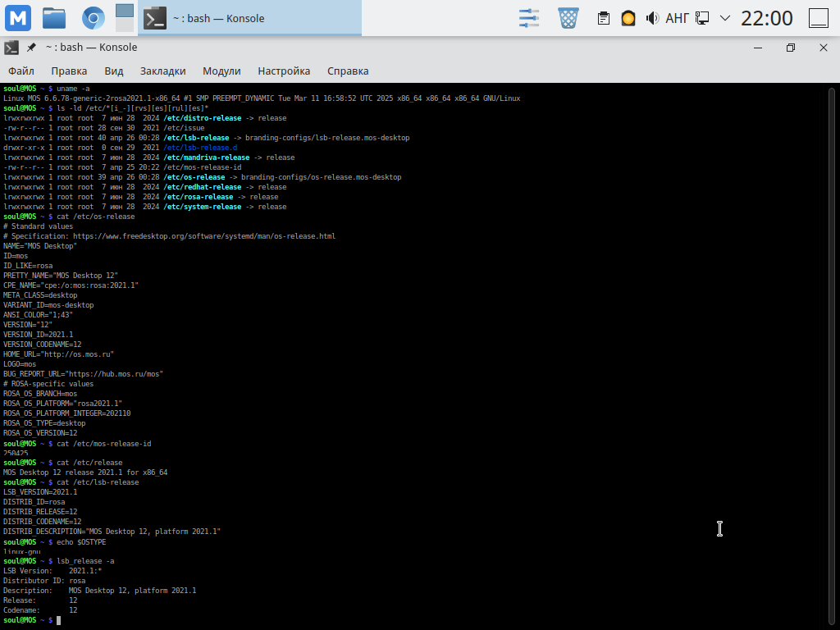The image size is (840, 630).
Task: Click the VERSION_ID=2021.1 line
Action: (x=38, y=335)
